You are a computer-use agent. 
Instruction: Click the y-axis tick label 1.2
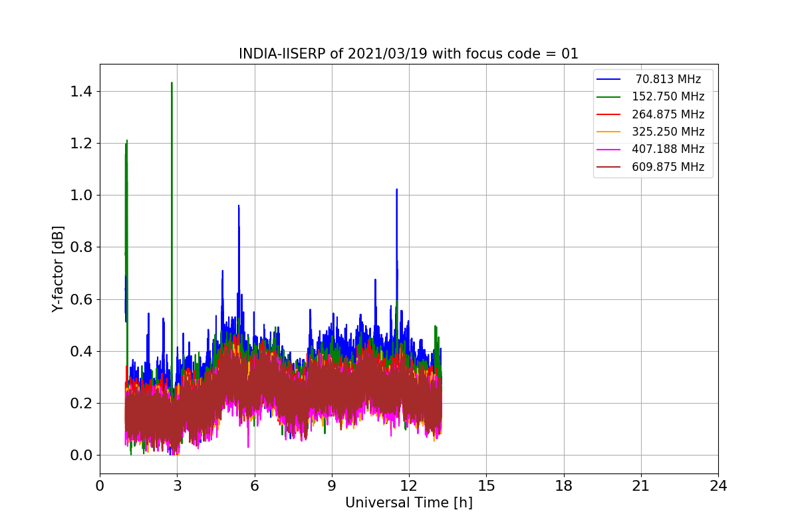click(x=81, y=144)
